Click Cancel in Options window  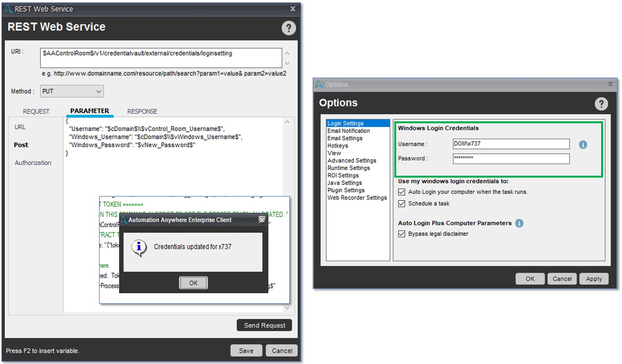tap(562, 279)
